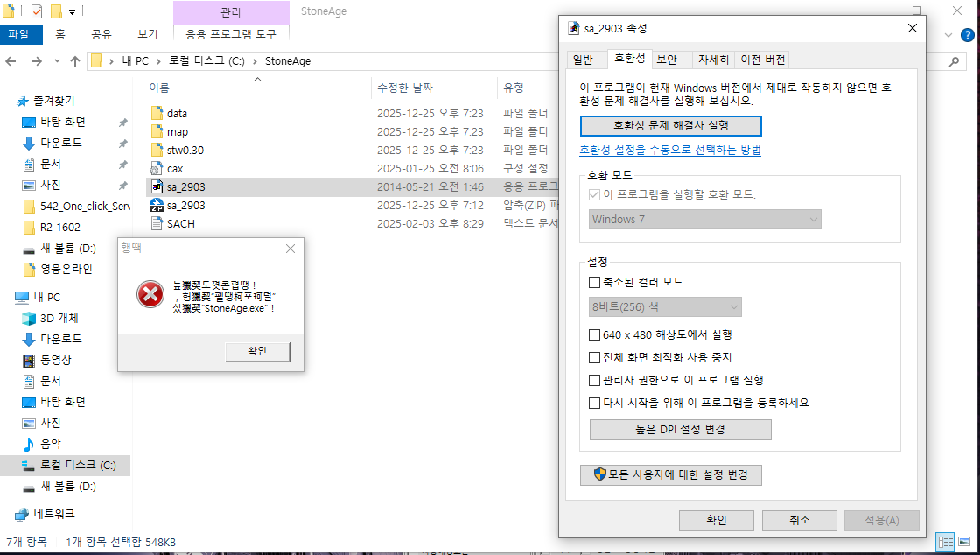Click the cax configuration file icon
980x555 pixels.
(157, 168)
